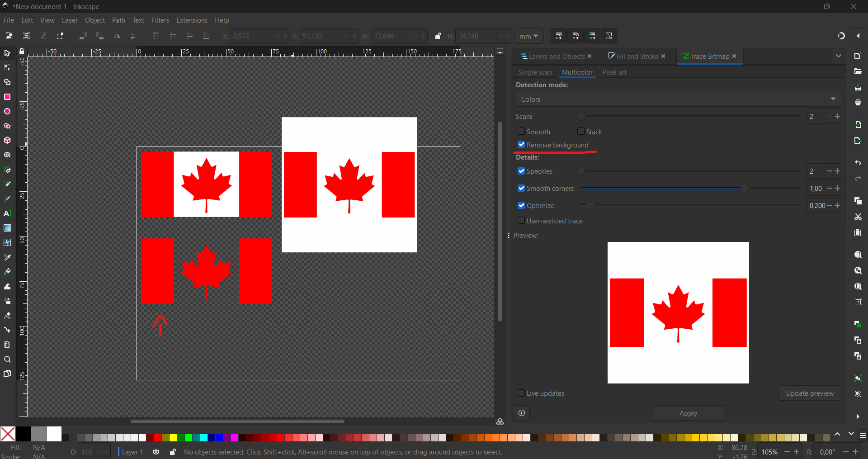Select the Ellipse tool

click(x=7, y=111)
